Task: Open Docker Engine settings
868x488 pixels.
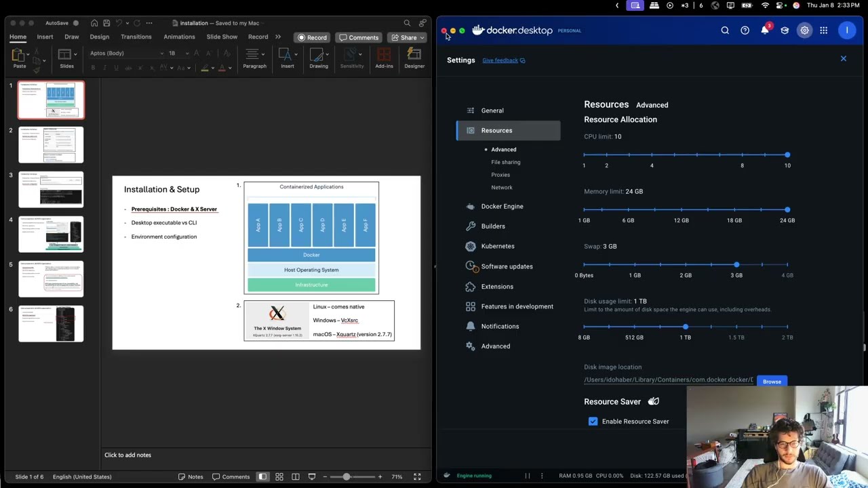Action: coord(509,206)
